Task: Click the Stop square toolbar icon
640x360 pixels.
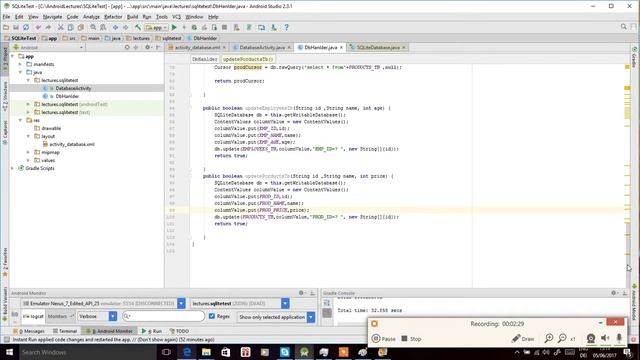Action: click(x=224, y=27)
